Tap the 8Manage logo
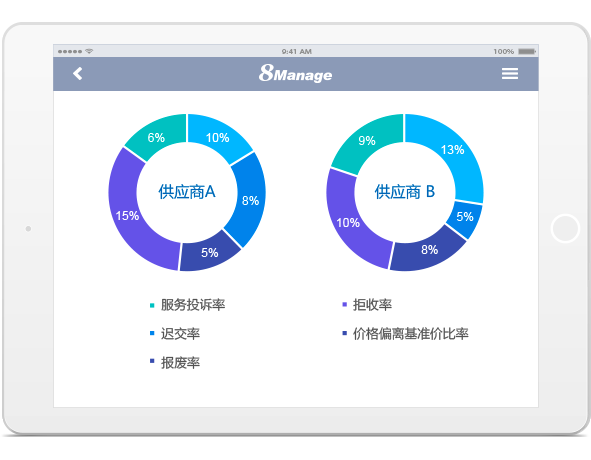Image resolution: width=591 pixels, height=460 pixels. pyautogui.click(x=296, y=74)
